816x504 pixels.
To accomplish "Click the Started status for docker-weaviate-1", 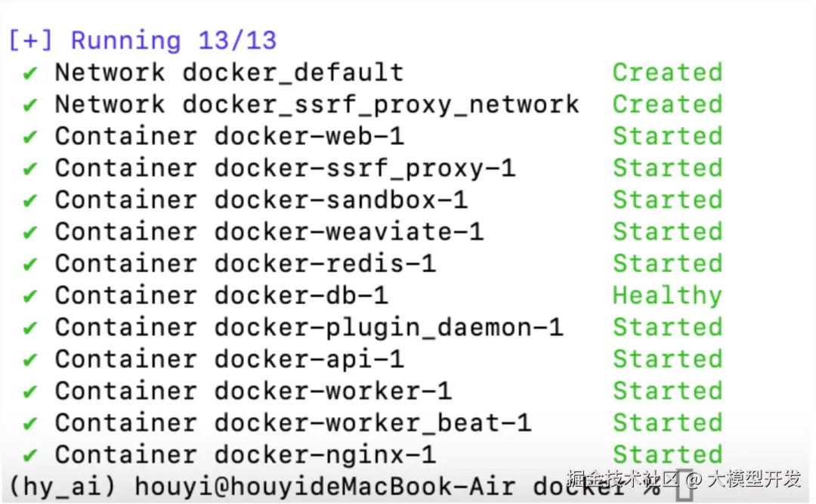I will [x=666, y=232].
